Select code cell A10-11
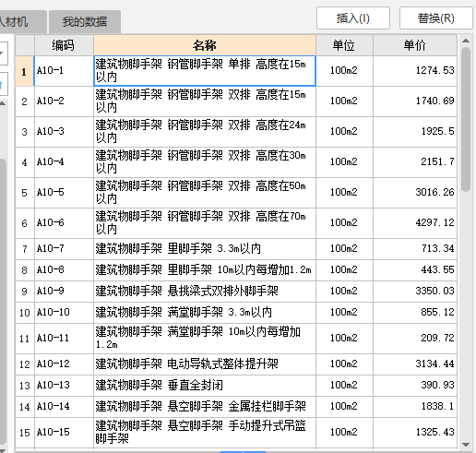Viewport: 476px width, 453px height. (64, 339)
